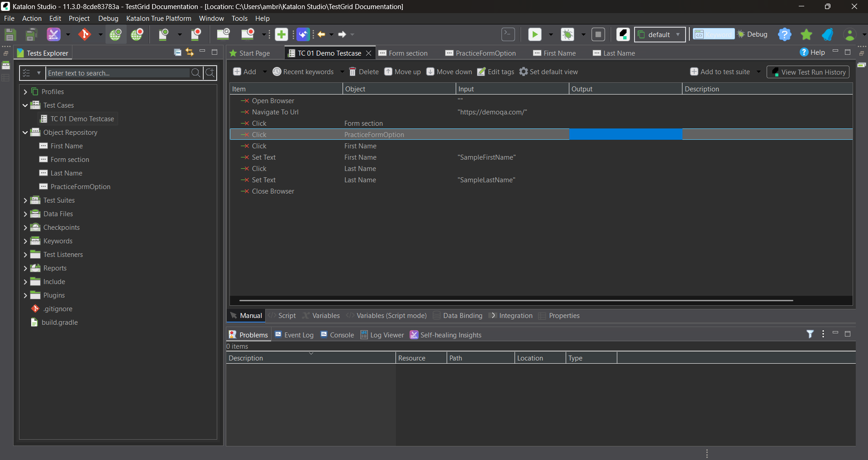
Task: Click the Save All icon
Action: (x=31, y=34)
